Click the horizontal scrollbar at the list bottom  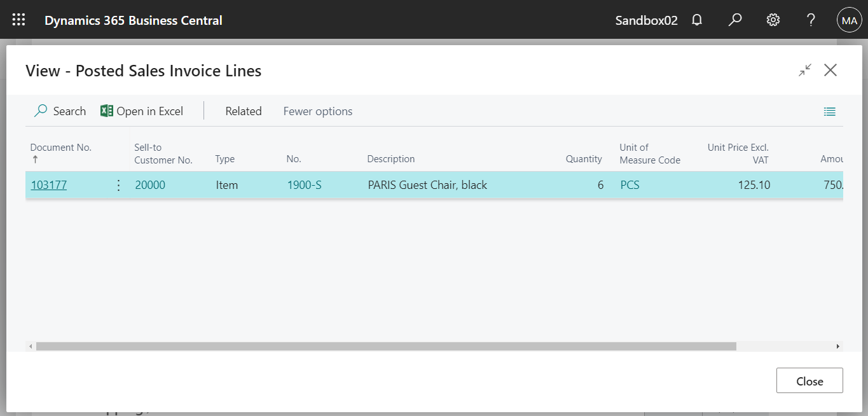382,346
